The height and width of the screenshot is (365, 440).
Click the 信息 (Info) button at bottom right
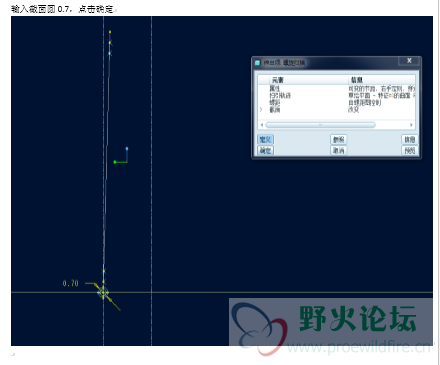(x=409, y=139)
